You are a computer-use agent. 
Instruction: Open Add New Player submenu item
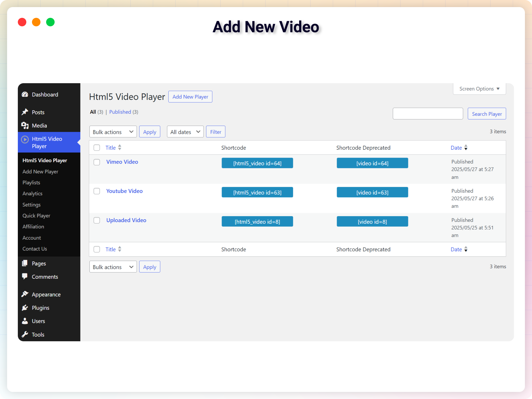(x=40, y=171)
